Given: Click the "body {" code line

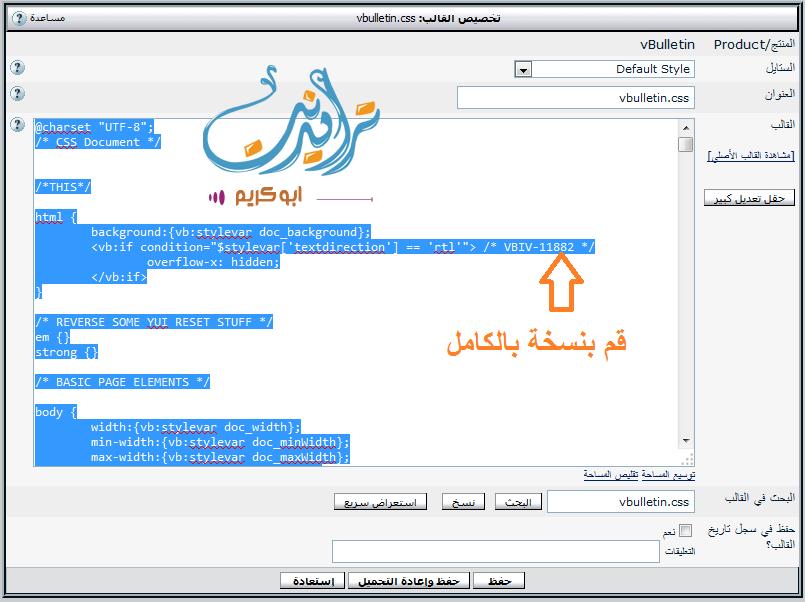Looking at the screenshot, I should tap(56, 412).
